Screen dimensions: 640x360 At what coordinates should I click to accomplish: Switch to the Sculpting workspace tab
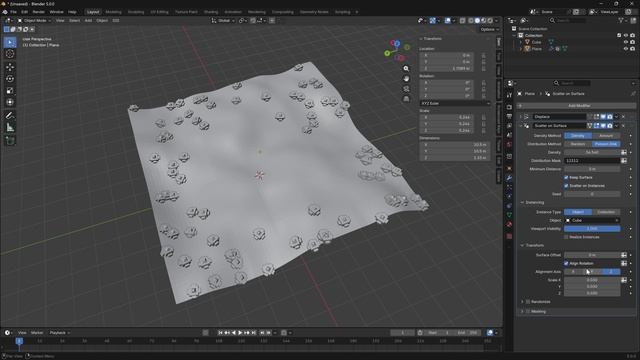[x=136, y=12]
